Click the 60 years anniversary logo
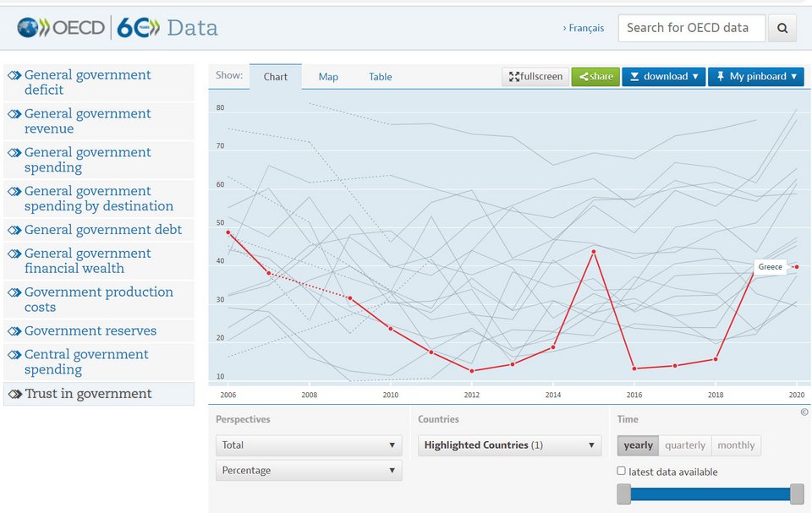812x513 pixels. (x=138, y=27)
